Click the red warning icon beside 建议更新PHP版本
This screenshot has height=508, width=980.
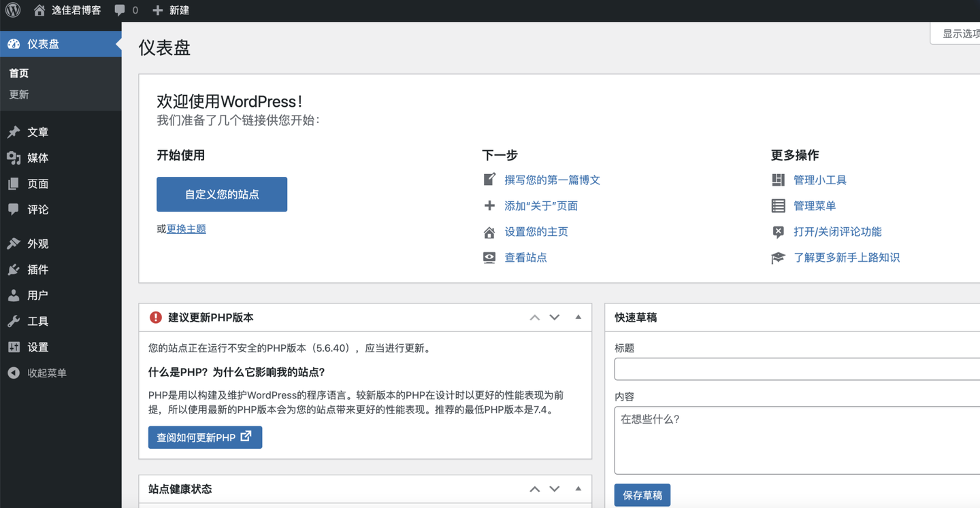(x=156, y=317)
